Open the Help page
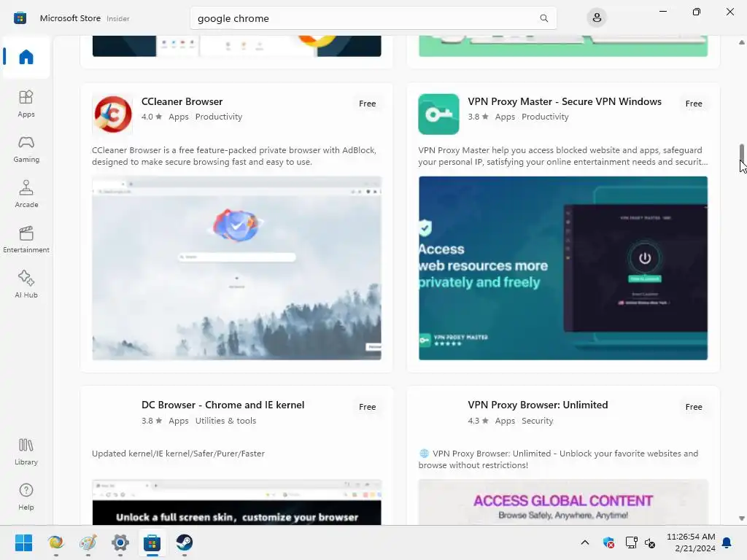 coord(26,497)
